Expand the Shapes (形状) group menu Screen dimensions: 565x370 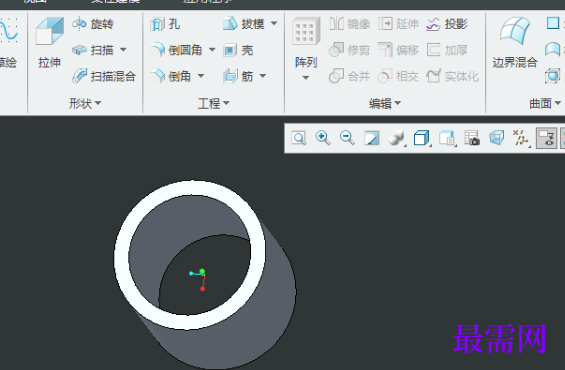point(85,104)
